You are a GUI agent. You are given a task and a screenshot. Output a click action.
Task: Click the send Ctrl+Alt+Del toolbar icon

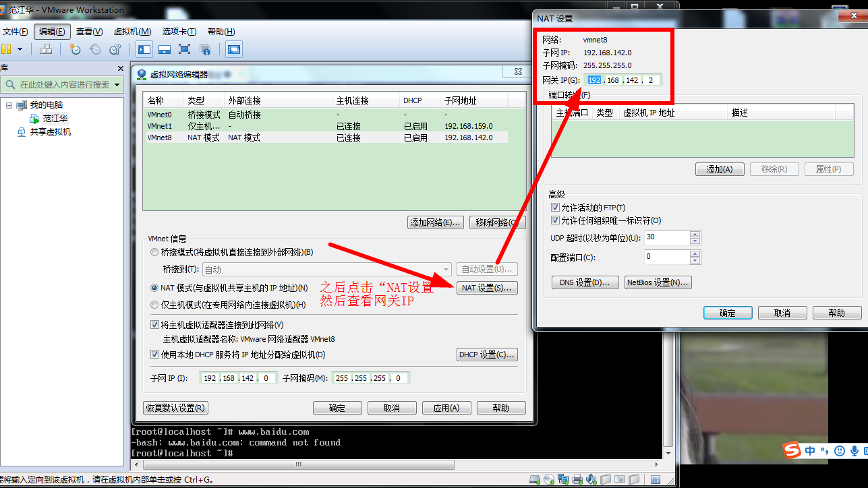[x=46, y=49]
